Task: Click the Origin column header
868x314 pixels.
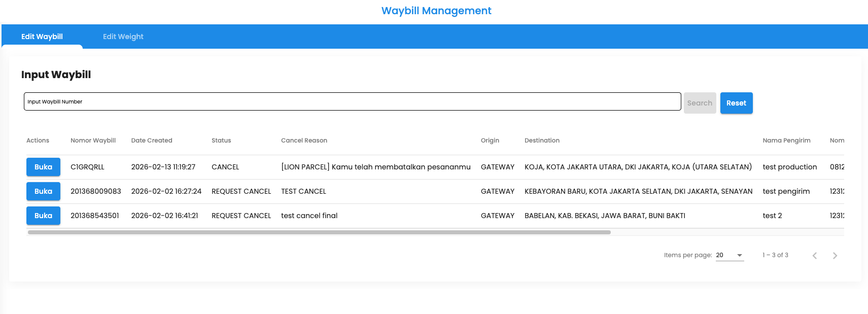Action: tap(490, 141)
